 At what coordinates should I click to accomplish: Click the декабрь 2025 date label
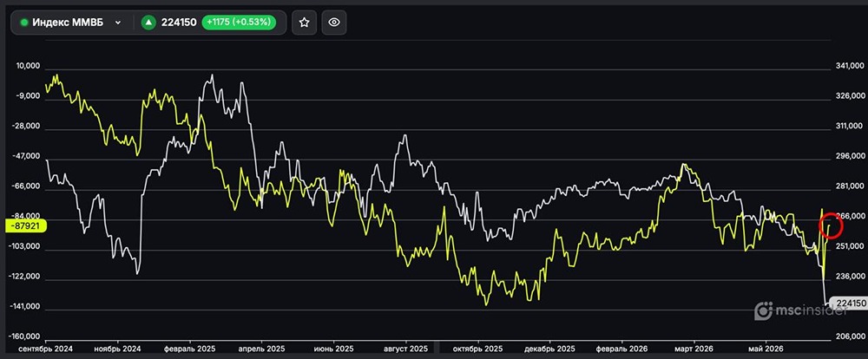pyautogui.click(x=549, y=349)
